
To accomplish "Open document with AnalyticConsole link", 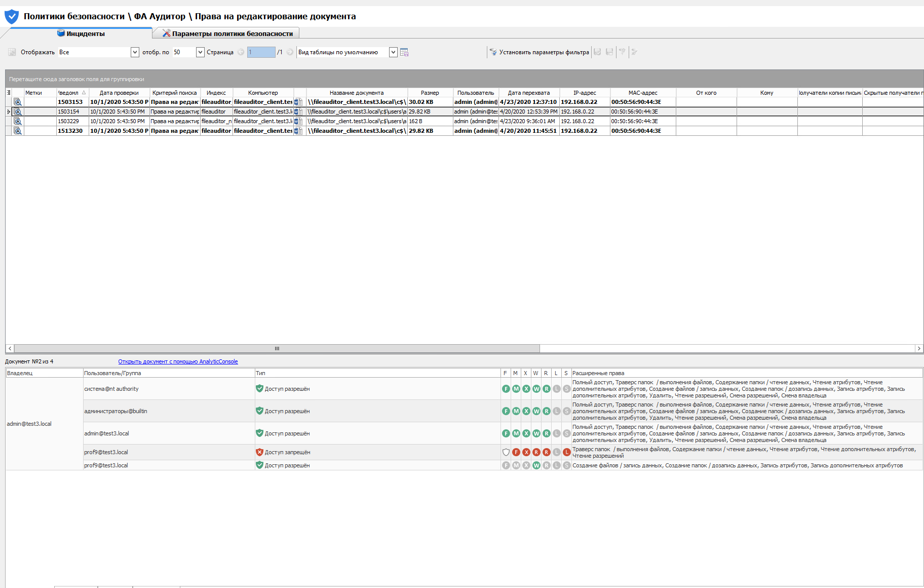I will pos(178,361).
